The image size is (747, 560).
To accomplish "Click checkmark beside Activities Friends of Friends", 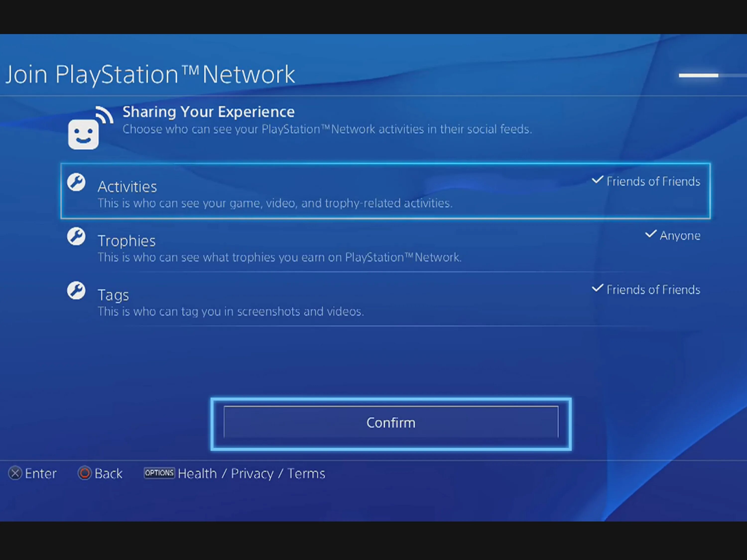I will [597, 180].
